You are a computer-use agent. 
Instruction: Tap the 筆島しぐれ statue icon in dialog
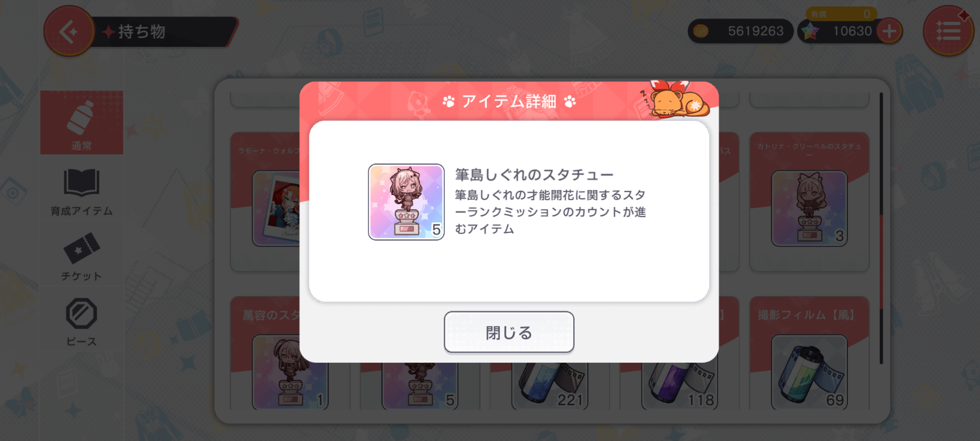coord(406,202)
